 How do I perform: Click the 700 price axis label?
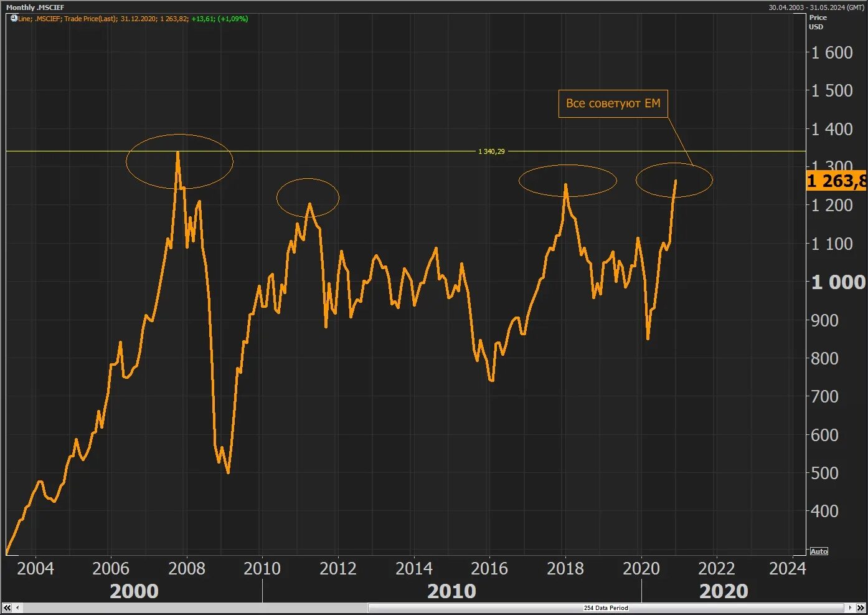pos(824,396)
